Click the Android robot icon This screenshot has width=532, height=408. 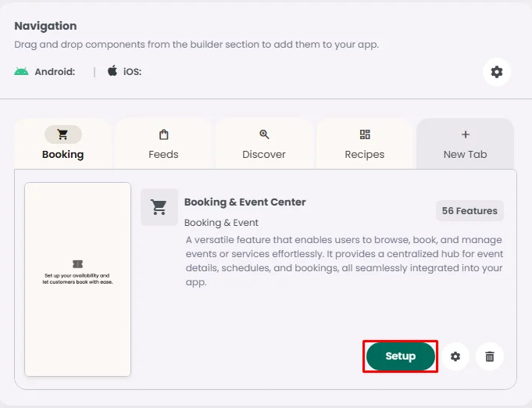coord(21,71)
